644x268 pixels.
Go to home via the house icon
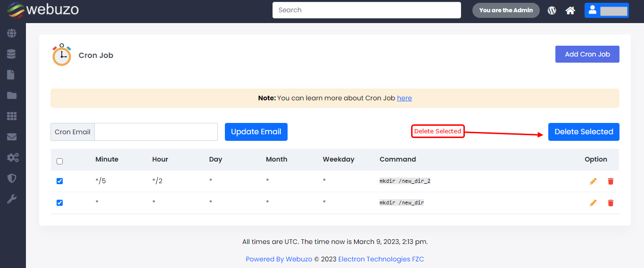pyautogui.click(x=570, y=10)
